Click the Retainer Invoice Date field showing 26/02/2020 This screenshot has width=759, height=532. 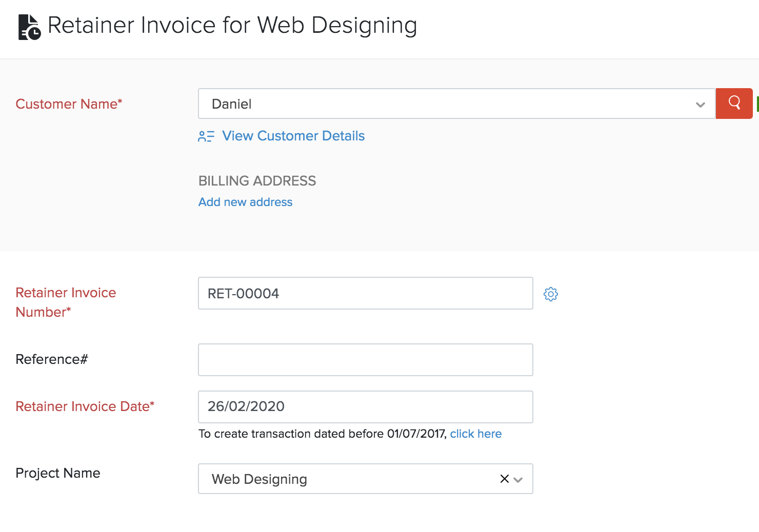[365, 406]
